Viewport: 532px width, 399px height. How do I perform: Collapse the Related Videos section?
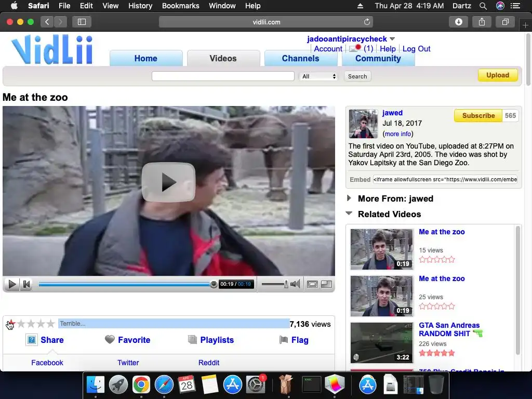(x=349, y=214)
